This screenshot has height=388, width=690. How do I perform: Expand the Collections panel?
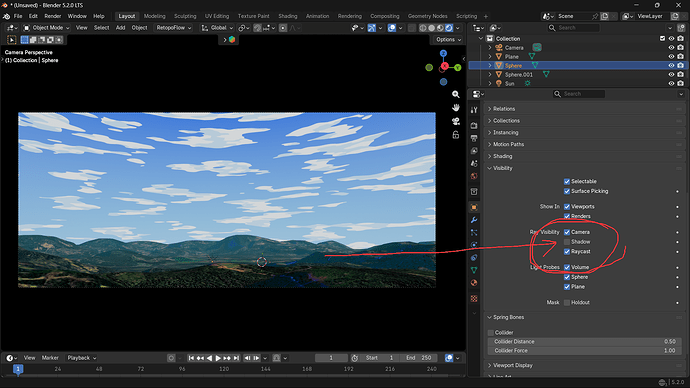click(506, 121)
